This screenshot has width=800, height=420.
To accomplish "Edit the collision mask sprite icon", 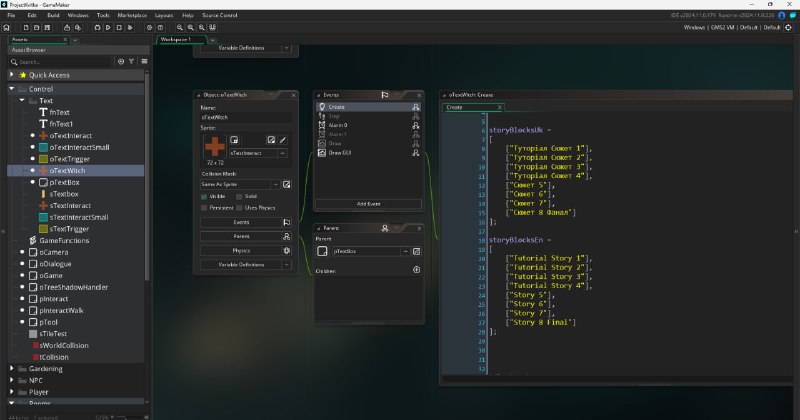I will [x=287, y=184].
